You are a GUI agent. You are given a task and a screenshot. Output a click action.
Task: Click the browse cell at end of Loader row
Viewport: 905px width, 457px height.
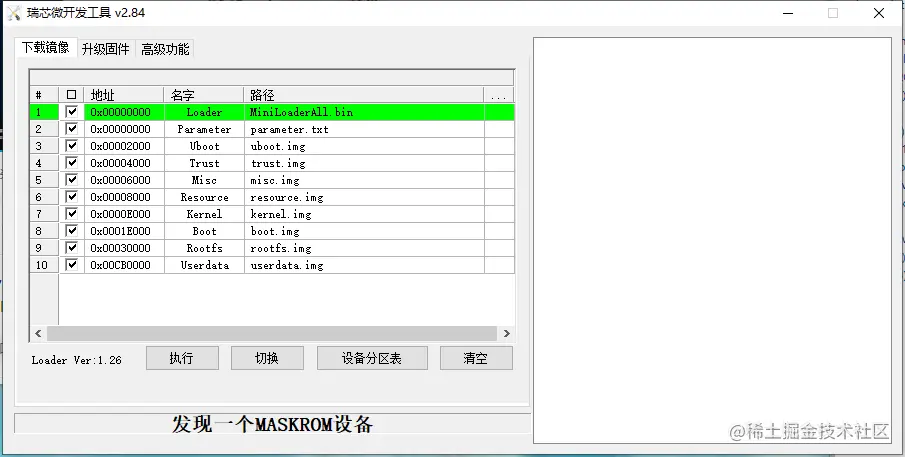(499, 112)
